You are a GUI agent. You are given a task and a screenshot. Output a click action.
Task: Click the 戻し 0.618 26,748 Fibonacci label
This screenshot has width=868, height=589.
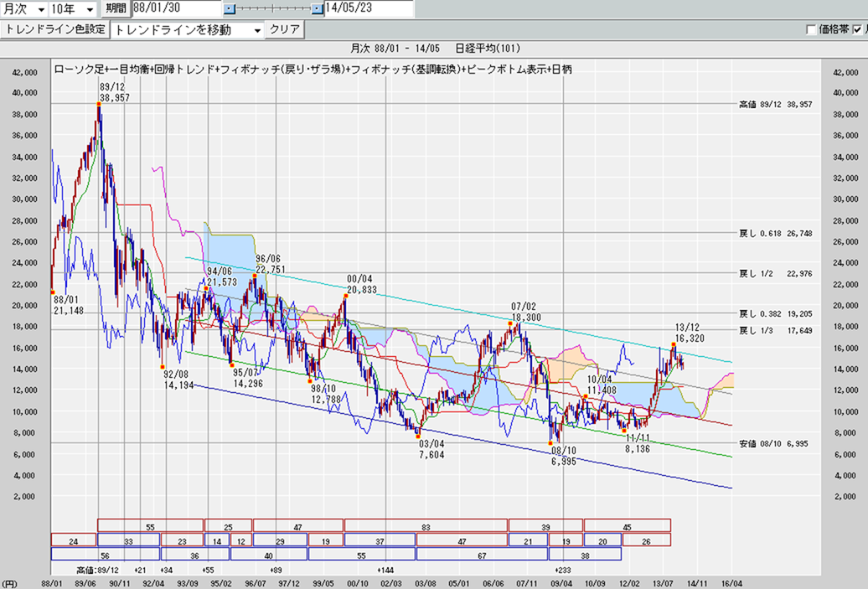click(x=776, y=234)
